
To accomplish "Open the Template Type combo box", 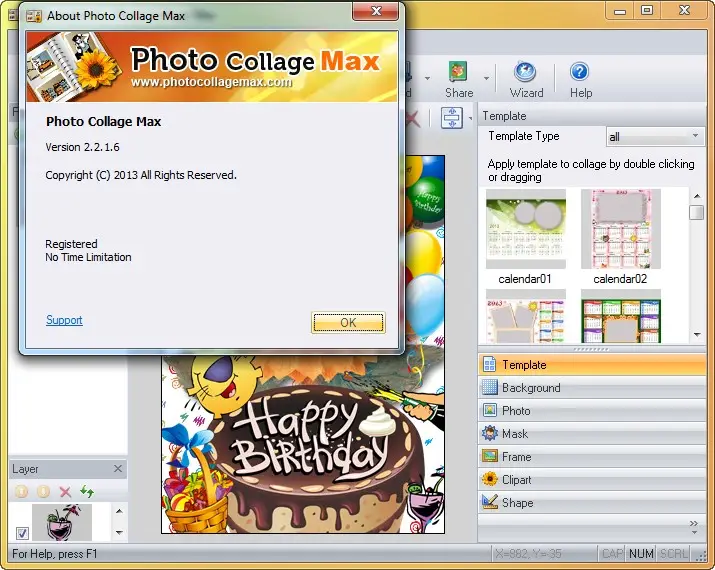I will (x=655, y=136).
